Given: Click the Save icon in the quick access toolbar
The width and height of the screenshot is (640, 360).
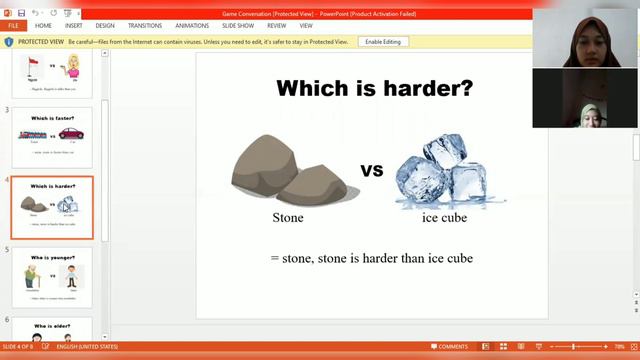Looking at the screenshot, I should 21,13.
